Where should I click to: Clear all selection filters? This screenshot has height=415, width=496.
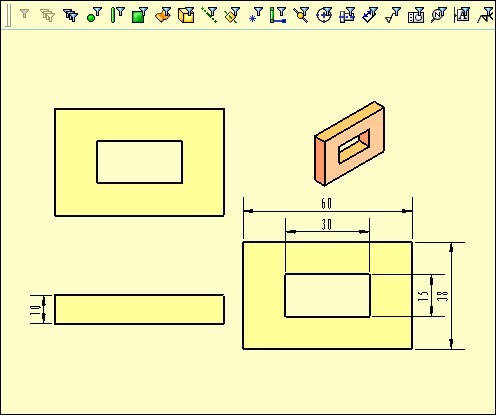(x=47, y=15)
